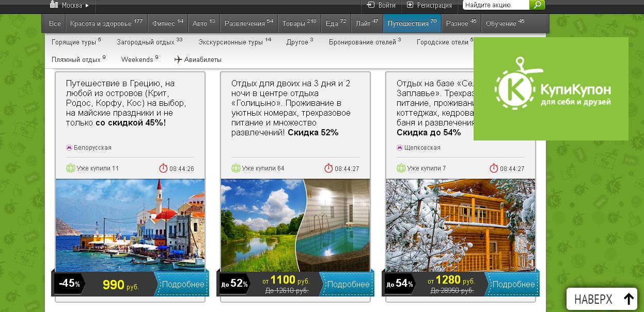This screenshot has height=312, width=644.
Task: Focus the Найдите акцию search field
Action: point(496,5)
